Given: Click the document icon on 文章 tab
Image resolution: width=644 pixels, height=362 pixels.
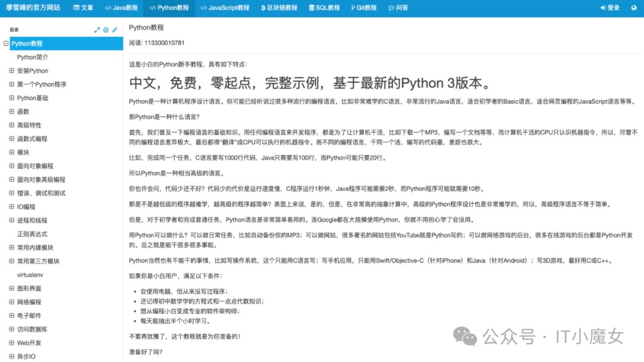Looking at the screenshot, I should [75, 8].
